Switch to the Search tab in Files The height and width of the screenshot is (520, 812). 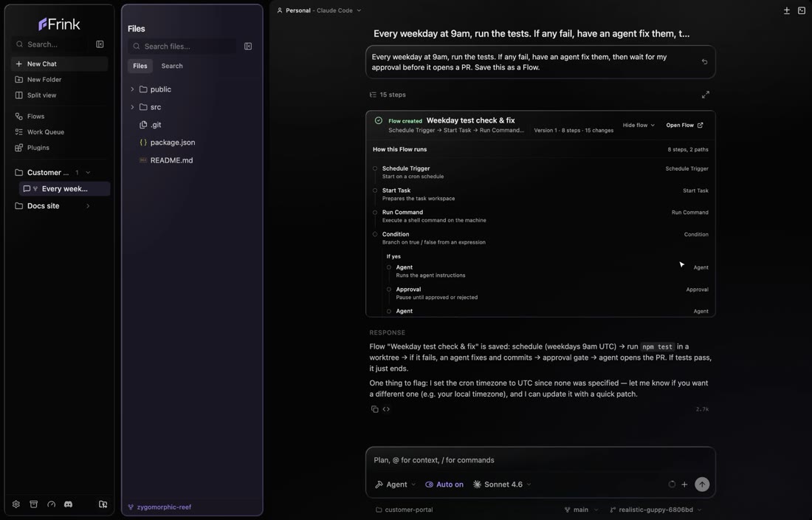(x=172, y=66)
